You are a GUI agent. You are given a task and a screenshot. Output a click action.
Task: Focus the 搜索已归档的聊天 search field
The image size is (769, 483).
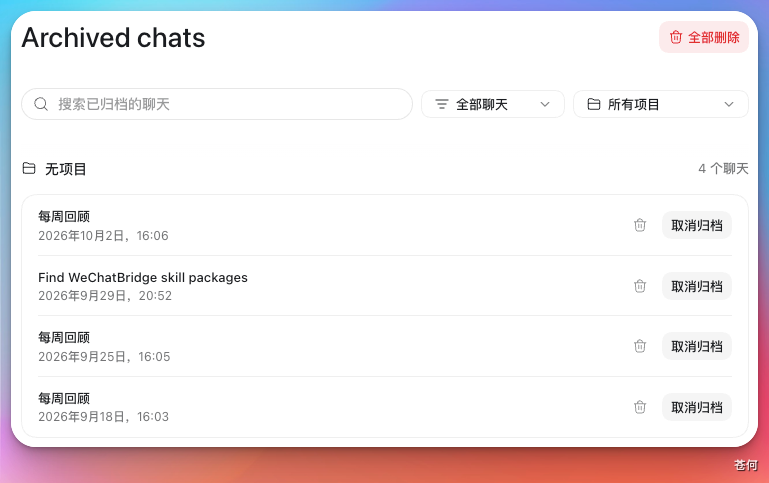217,104
